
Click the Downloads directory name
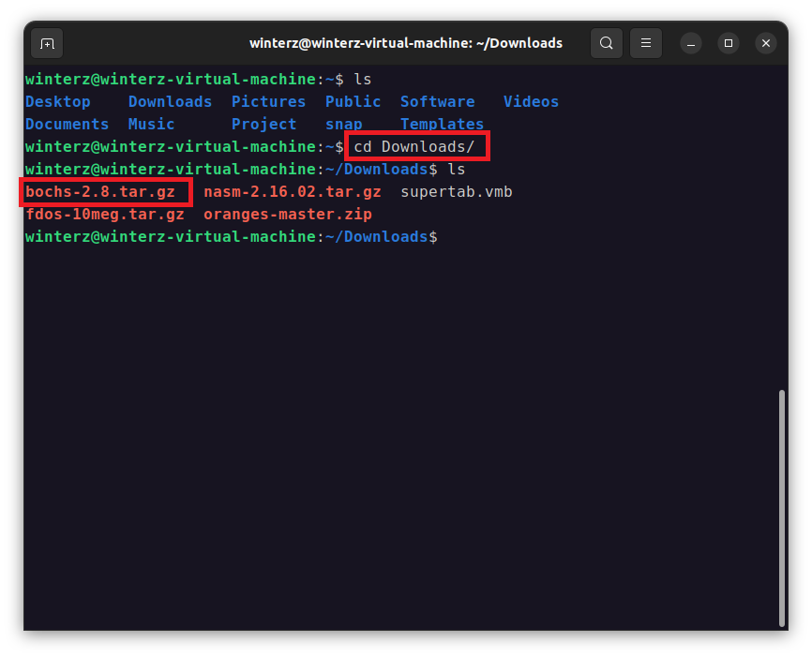point(170,101)
